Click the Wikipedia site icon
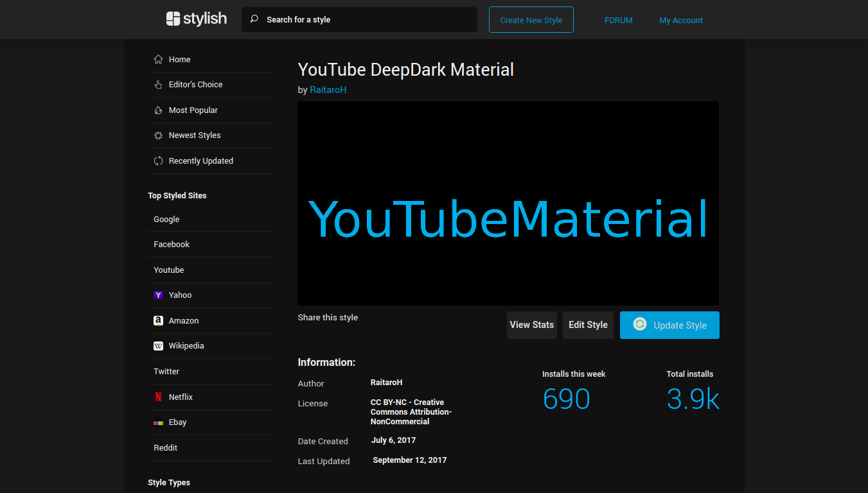 click(158, 346)
